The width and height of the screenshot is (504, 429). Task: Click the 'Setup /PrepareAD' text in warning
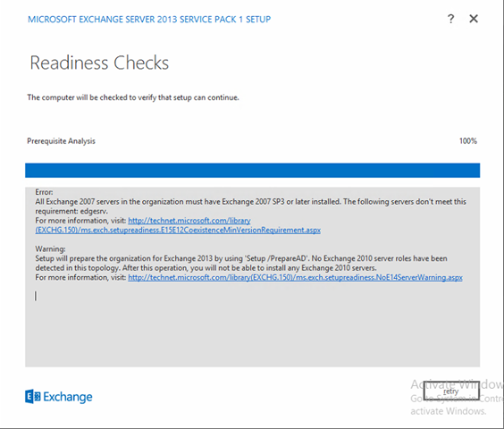pos(277,258)
